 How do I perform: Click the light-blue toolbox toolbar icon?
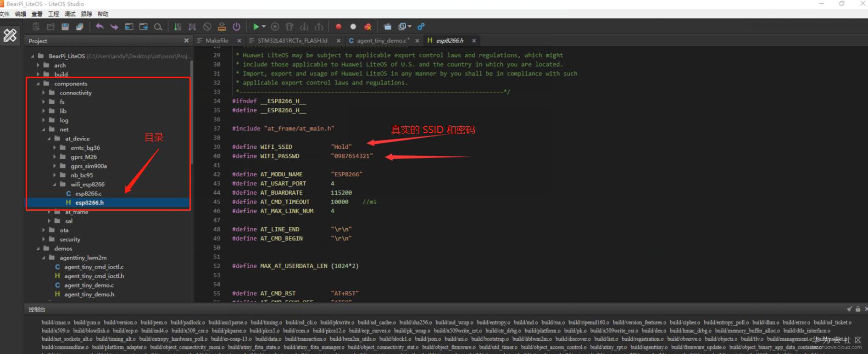click(388, 27)
